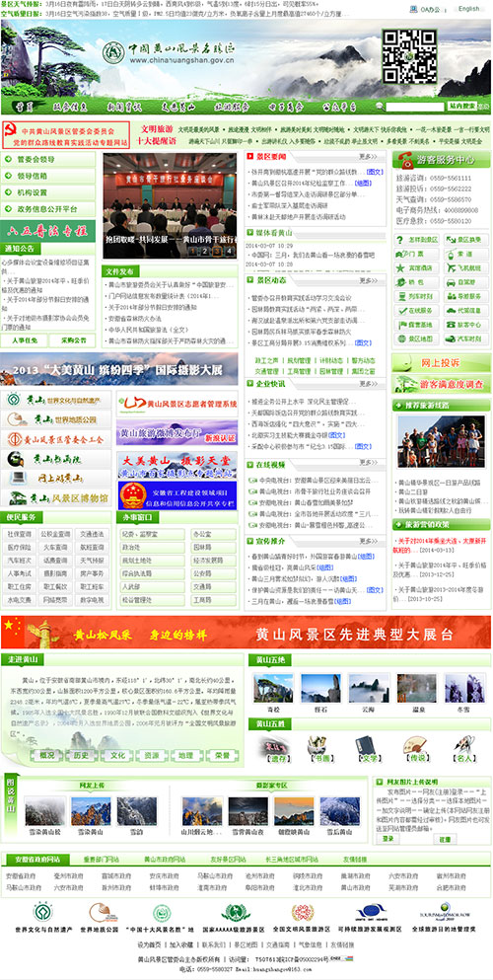Open the 汽车时刻 bus icon button
Viewport: 493px width, 980px height.
466,339
